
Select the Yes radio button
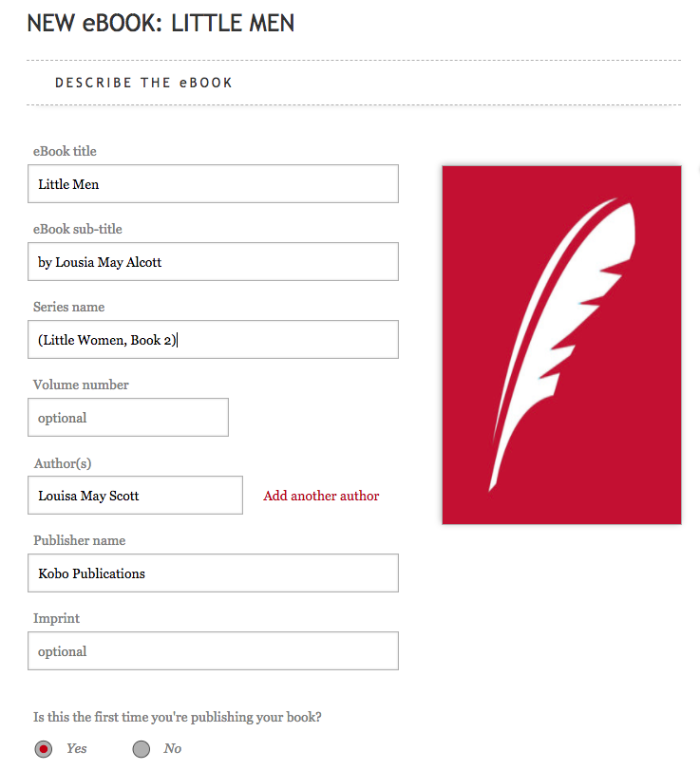point(44,749)
